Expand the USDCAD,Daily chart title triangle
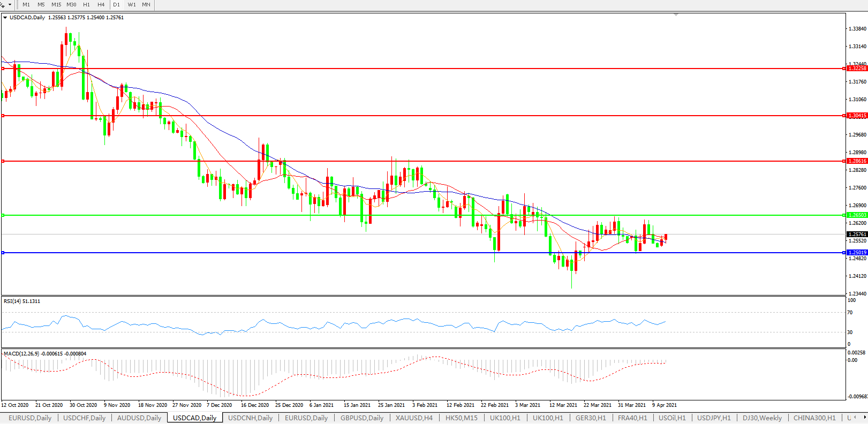868x424 pixels. [5, 18]
